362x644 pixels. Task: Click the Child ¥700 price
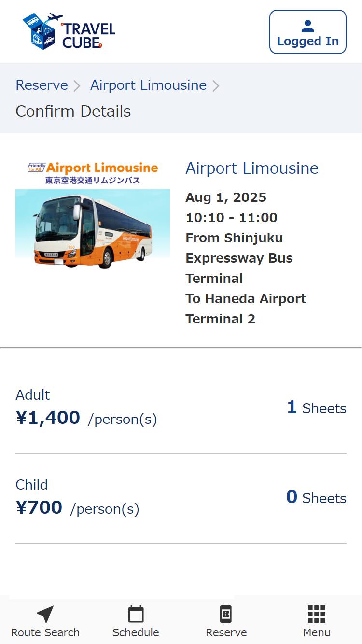tap(39, 507)
